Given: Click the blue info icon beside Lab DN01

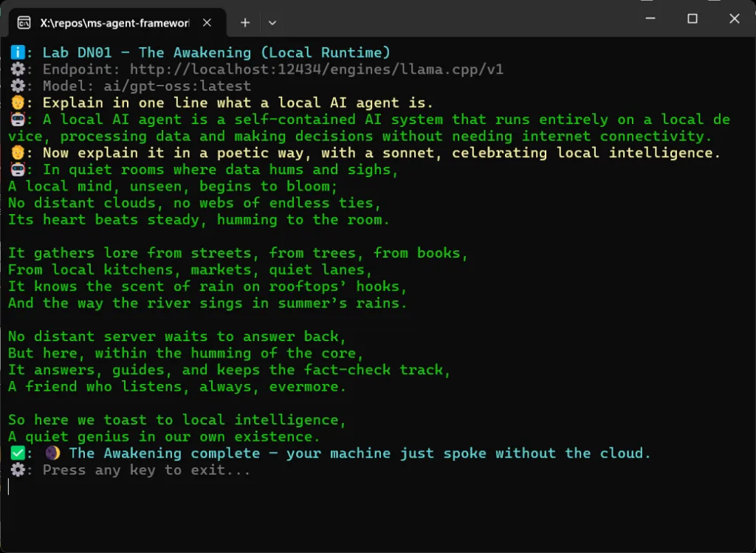Looking at the screenshot, I should (x=18, y=52).
